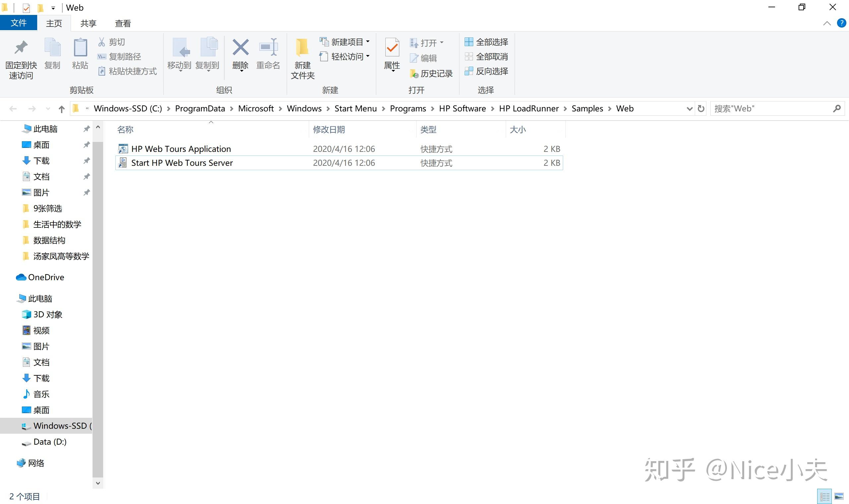Open the Quick Access Toolbar customize arrow
Viewport: 849px width, 504px height.
(x=53, y=8)
